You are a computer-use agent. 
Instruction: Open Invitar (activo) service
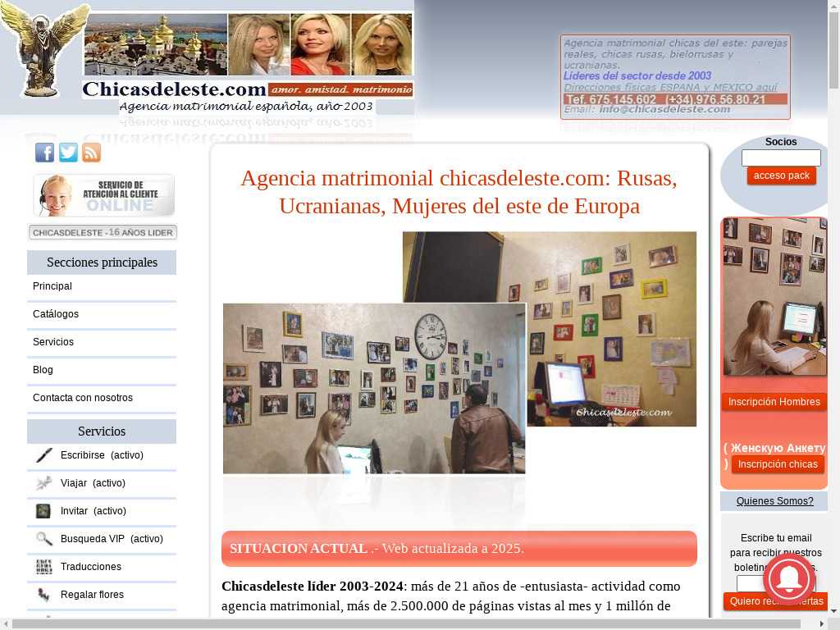click(x=94, y=511)
